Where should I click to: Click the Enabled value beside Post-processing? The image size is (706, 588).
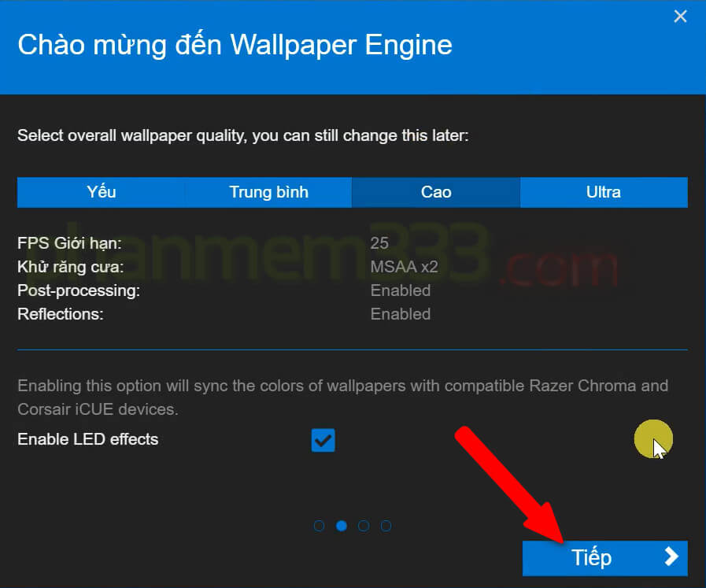(x=401, y=290)
